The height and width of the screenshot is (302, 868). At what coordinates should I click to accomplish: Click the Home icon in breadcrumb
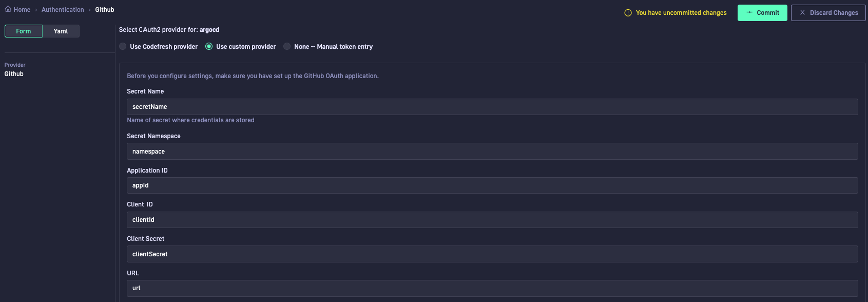point(8,9)
